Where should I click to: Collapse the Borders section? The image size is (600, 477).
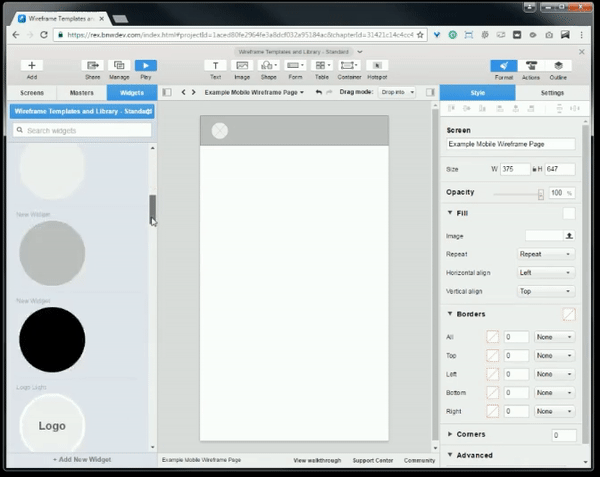[x=450, y=314]
